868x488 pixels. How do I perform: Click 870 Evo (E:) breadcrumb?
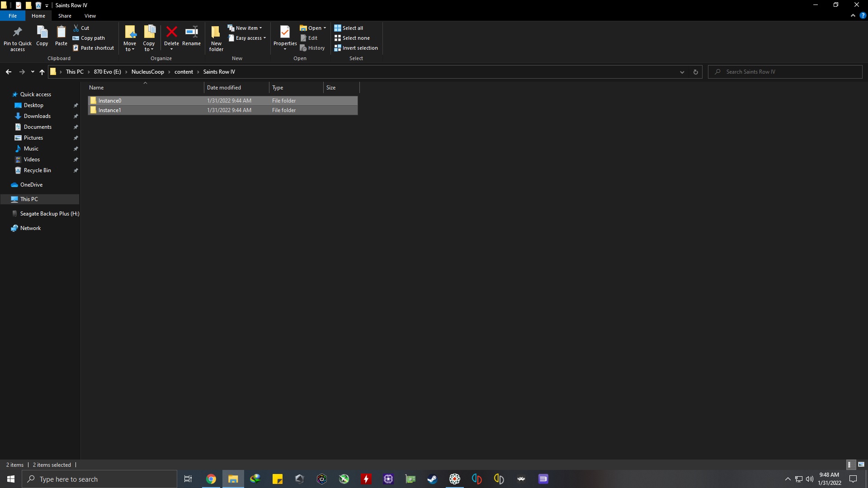click(x=108, y=72)
